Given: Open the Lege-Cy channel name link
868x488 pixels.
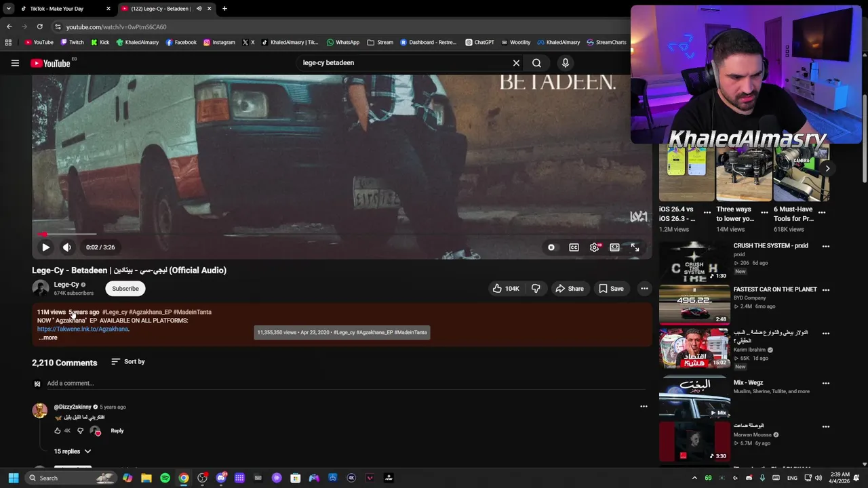Looking at the screenshot, I should tap(66, 285).
